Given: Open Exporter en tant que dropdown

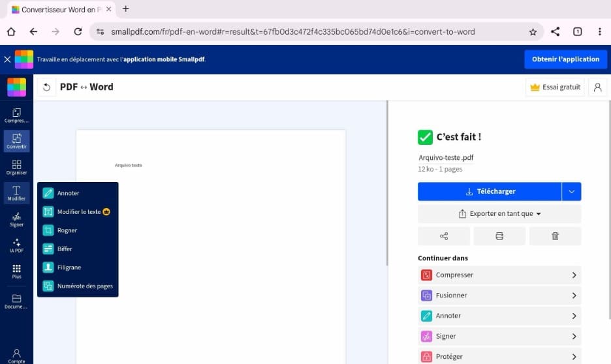Looking at the screenshot, I should pos(499,214).
